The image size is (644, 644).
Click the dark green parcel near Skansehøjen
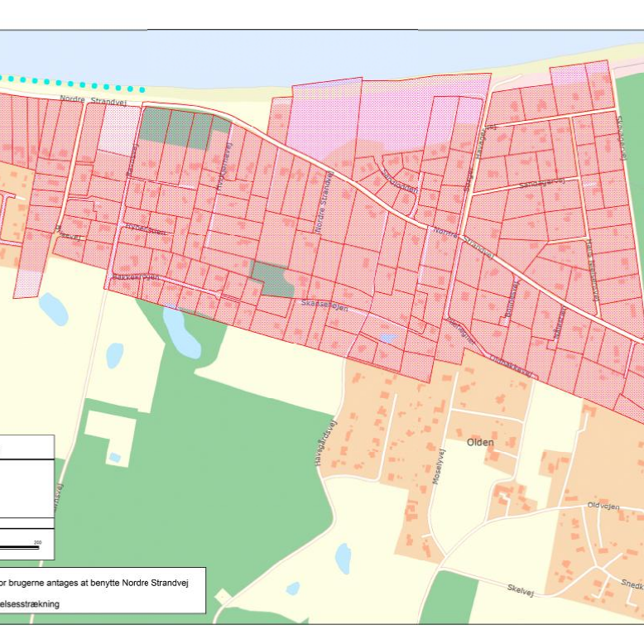click(272, 279)
